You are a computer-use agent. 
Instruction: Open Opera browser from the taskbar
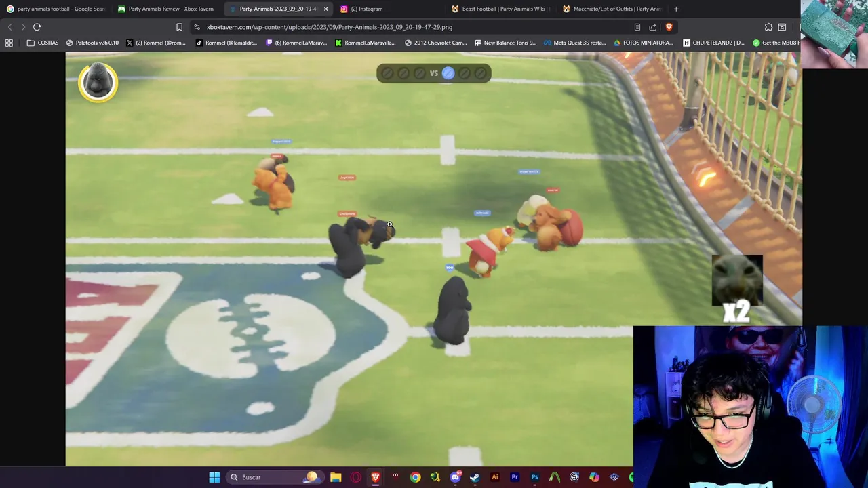[355, 477]
